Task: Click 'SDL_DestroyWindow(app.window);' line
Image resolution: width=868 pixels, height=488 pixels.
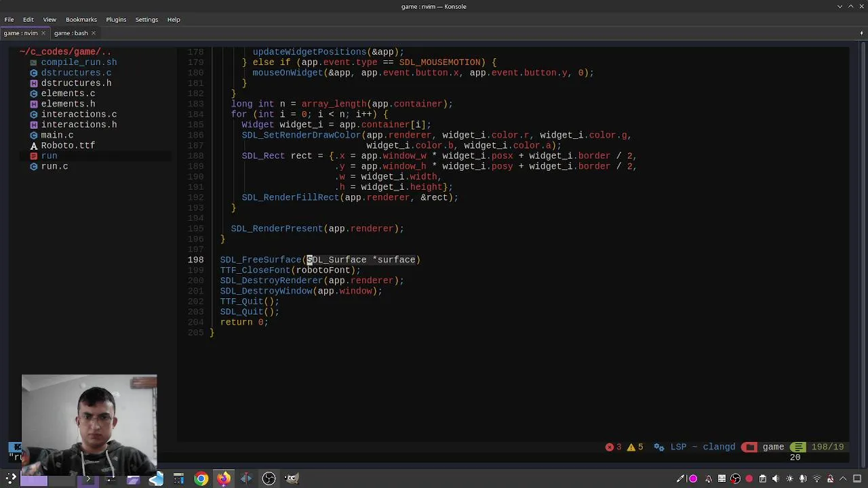Action: [301, 291]
